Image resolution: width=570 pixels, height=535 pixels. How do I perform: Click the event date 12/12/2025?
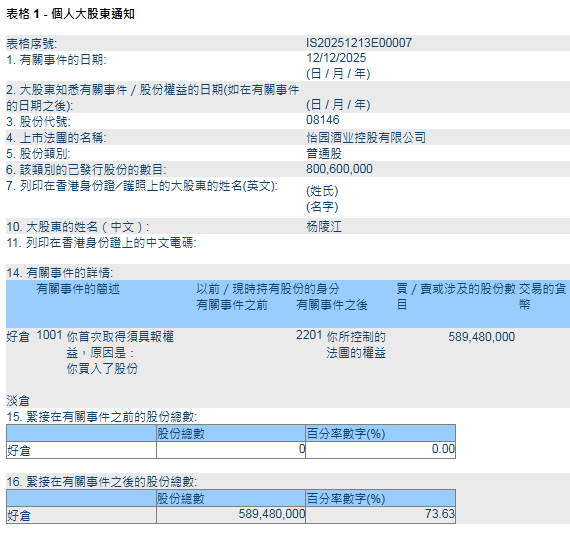(336, 58)
